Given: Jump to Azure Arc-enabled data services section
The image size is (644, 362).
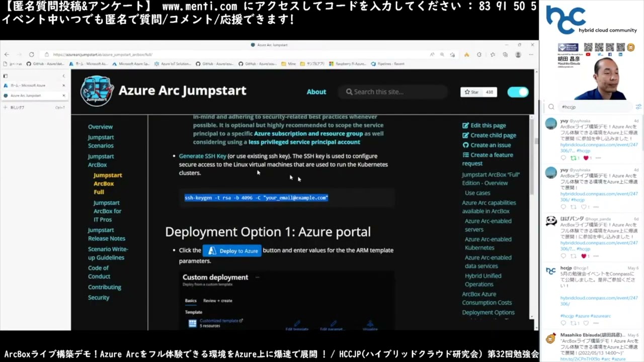Looking at the screenshot, I should 488,262.
